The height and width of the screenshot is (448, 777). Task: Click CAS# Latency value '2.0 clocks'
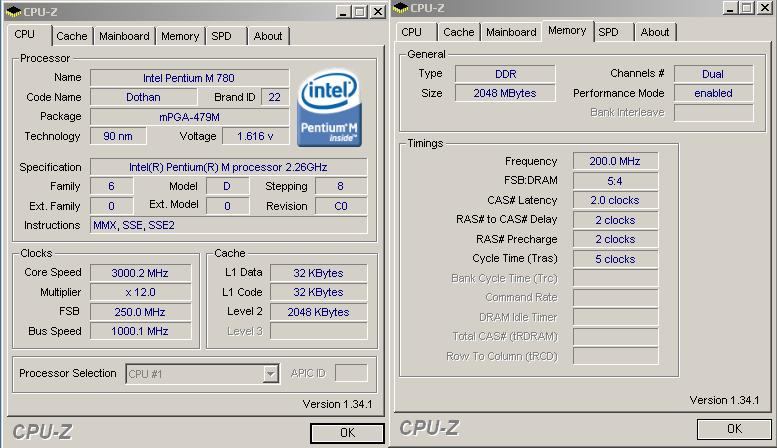[615, 200]
